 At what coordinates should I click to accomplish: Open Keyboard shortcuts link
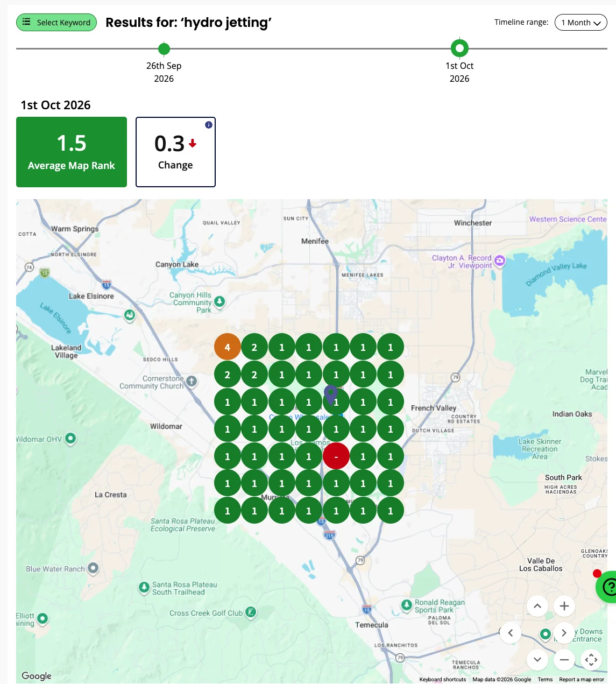pyautogui.click(x=443, y=679)
